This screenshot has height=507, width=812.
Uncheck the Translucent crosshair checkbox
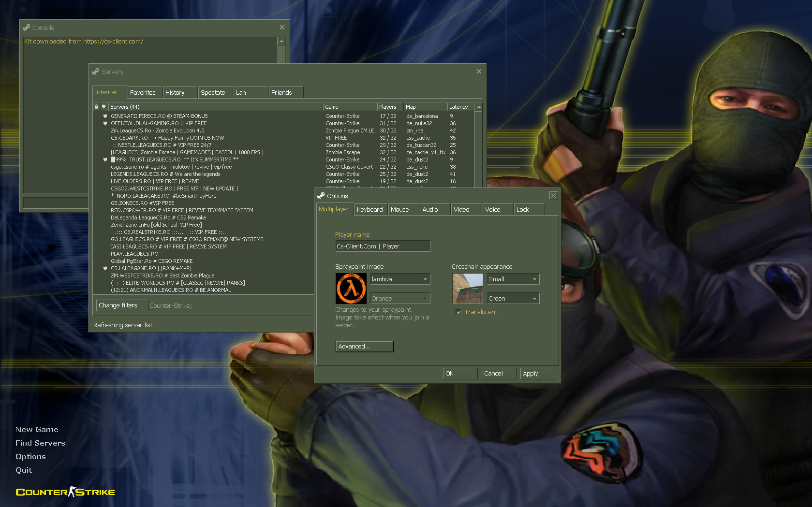coord(458,312)
